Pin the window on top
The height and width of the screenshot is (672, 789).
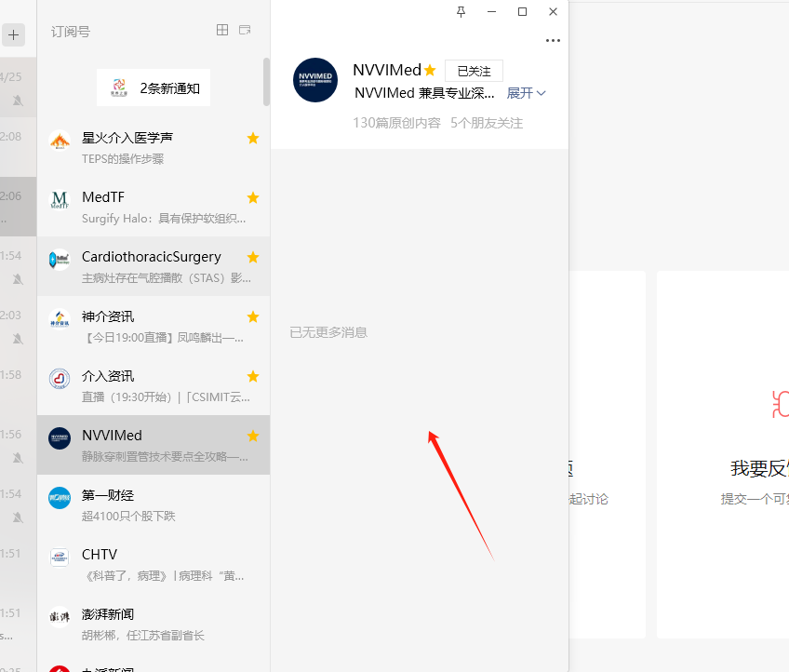coord(461,11)
